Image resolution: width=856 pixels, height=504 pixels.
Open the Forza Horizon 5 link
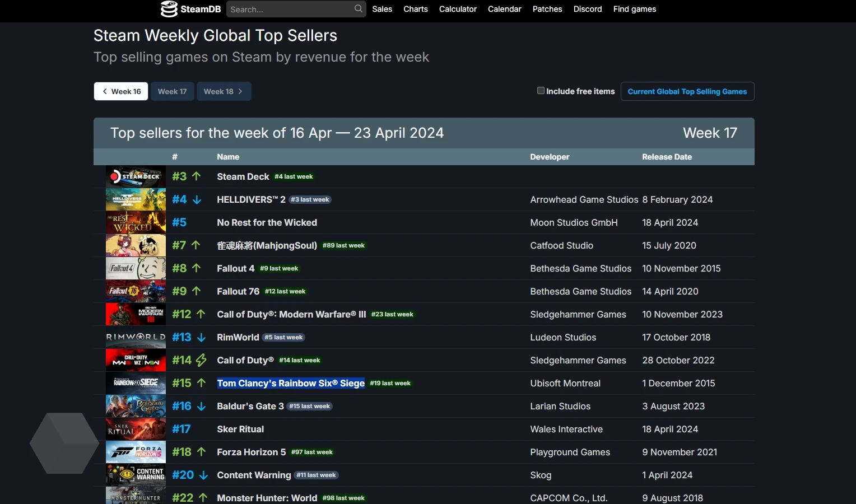coord(252,452)
